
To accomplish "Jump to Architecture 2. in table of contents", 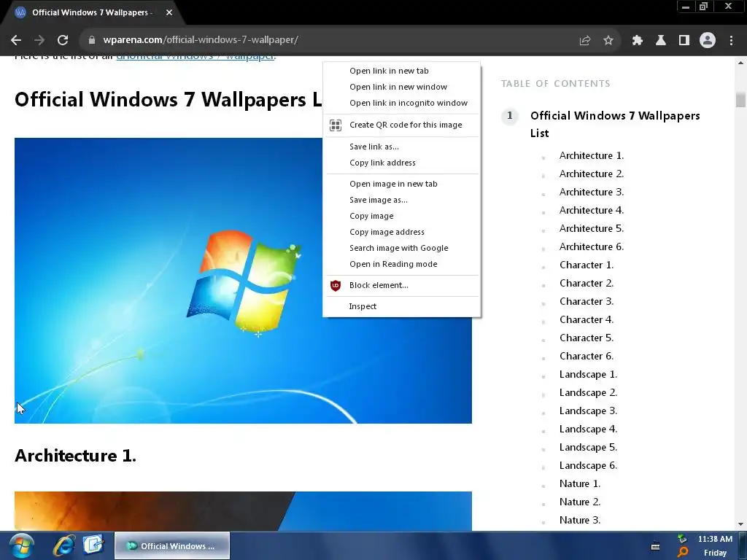I will 591,174.
